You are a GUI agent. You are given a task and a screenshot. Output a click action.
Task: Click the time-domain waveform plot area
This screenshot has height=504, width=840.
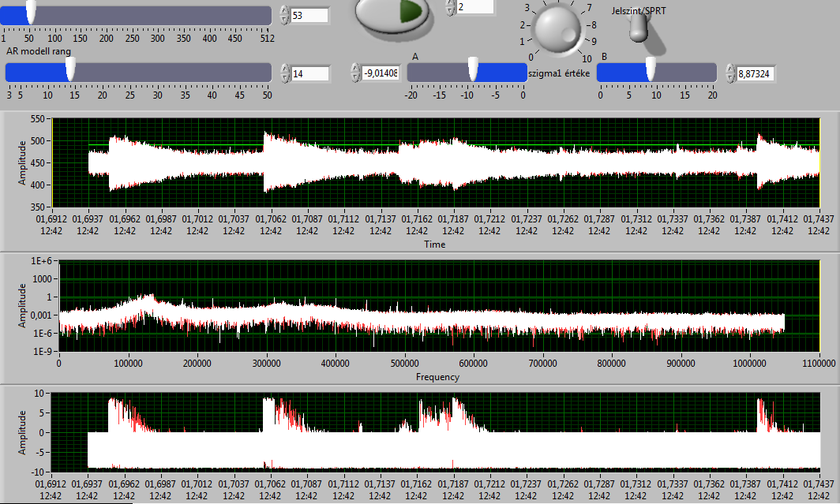click(x=436, y=162)
